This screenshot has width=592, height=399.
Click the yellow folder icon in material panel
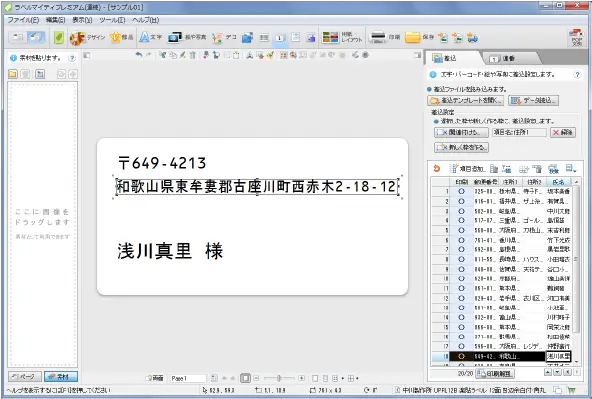point(12,74)
